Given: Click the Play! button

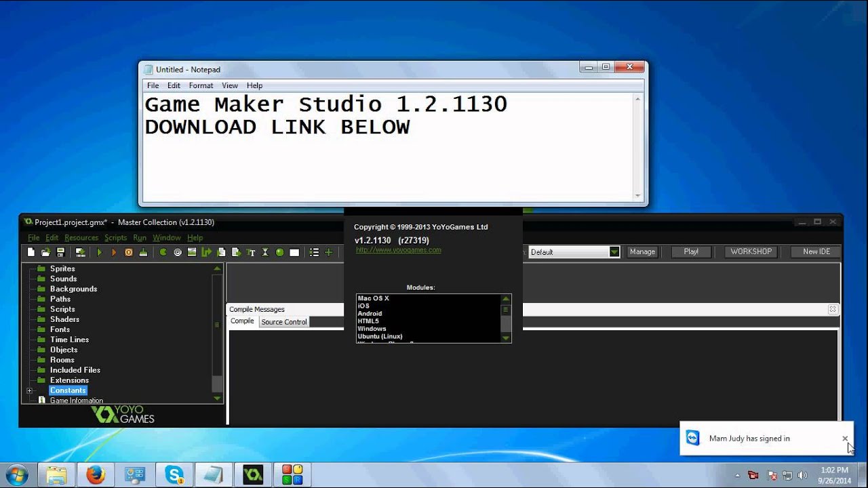Looking at the screenshot, I should (x=691, y=251).
